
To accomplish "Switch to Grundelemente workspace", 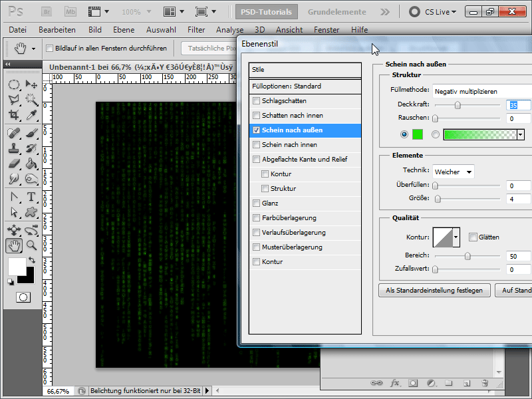I will click(x=337, y=12).
